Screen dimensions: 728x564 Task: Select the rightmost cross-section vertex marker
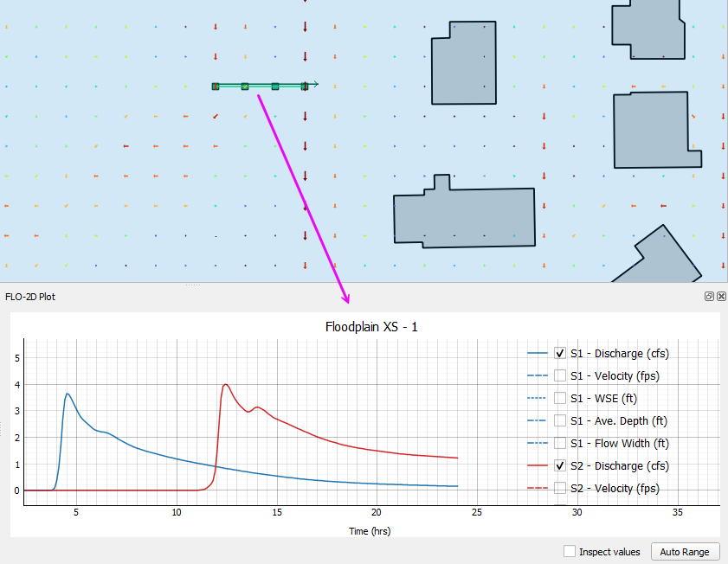click(x=305, y=87)
